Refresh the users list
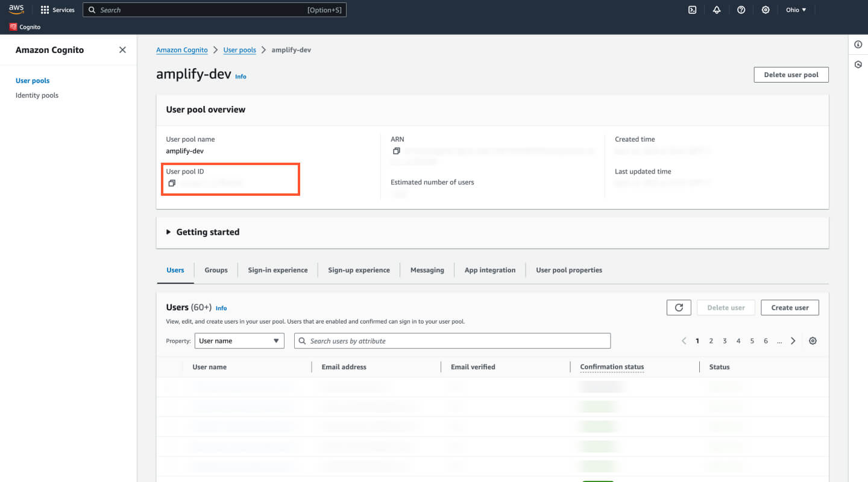Screen dimensions: 868x482 coord(679,307)
